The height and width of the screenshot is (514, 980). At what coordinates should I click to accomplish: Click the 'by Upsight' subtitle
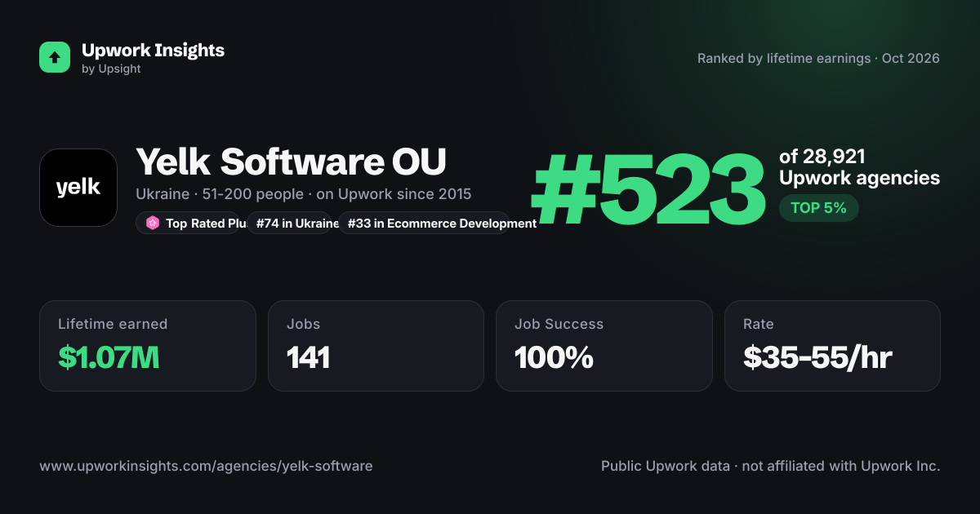coord(111,69)
